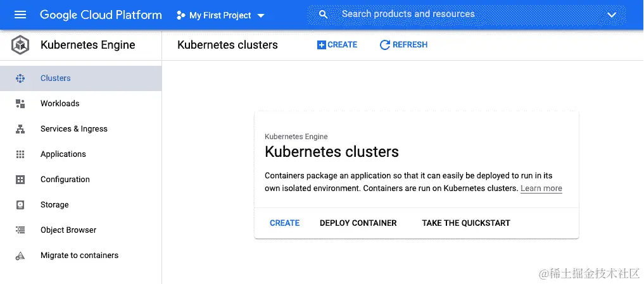Select Clusters in the sidebar
Viewport: 644px width, 284px height.
pyautogui.click(x=81, y=78)
